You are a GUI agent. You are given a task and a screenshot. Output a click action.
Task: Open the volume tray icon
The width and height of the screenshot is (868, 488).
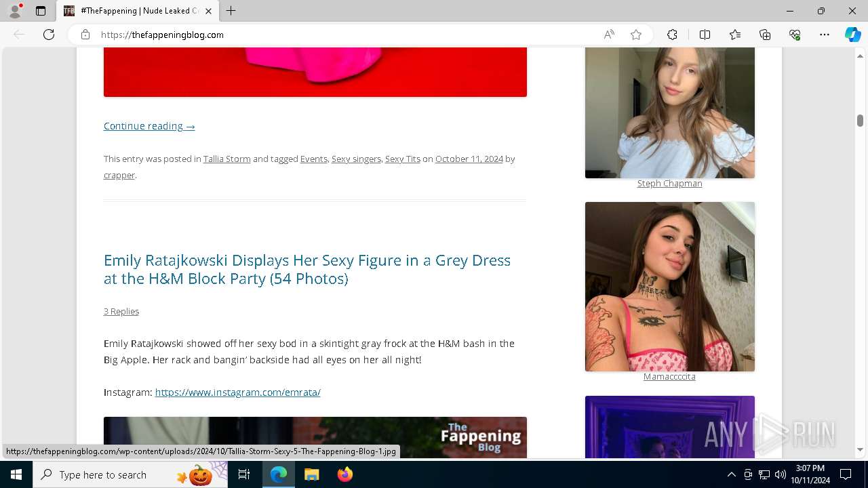coord(780,474)
